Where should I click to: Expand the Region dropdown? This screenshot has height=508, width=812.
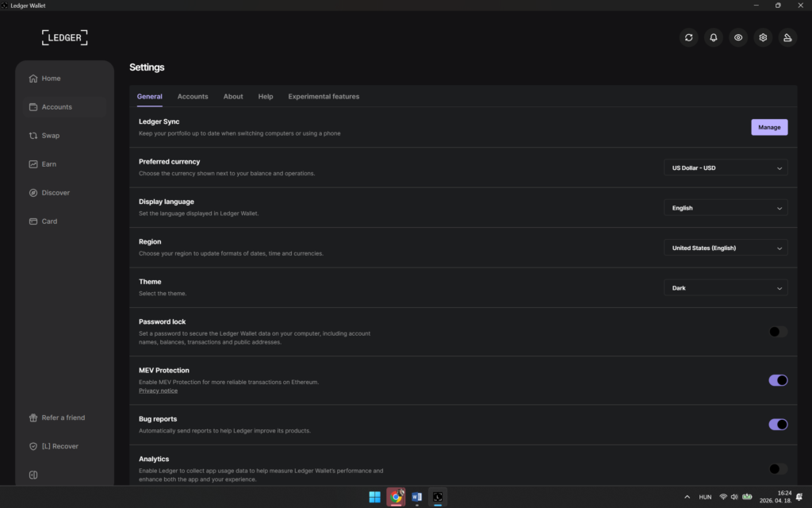click(726, 248)
